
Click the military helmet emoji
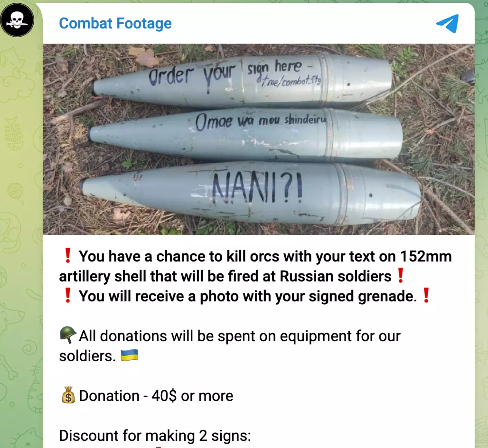coord(68,335)
